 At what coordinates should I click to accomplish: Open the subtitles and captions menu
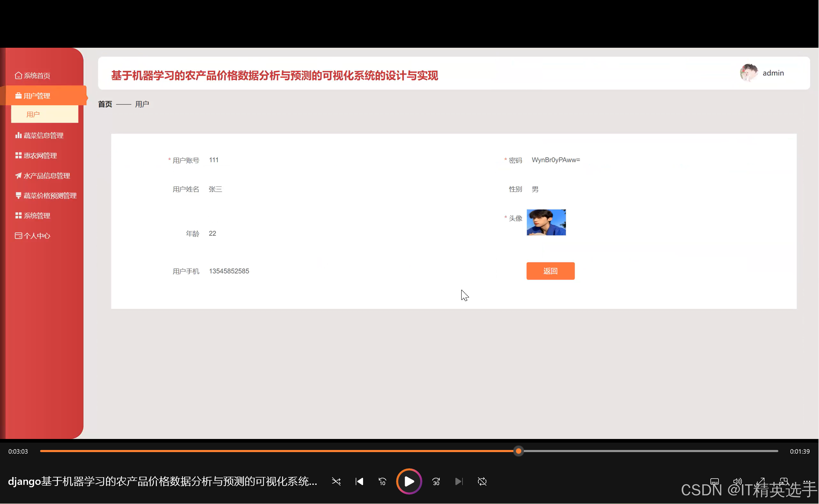click(x=714, y=481)
